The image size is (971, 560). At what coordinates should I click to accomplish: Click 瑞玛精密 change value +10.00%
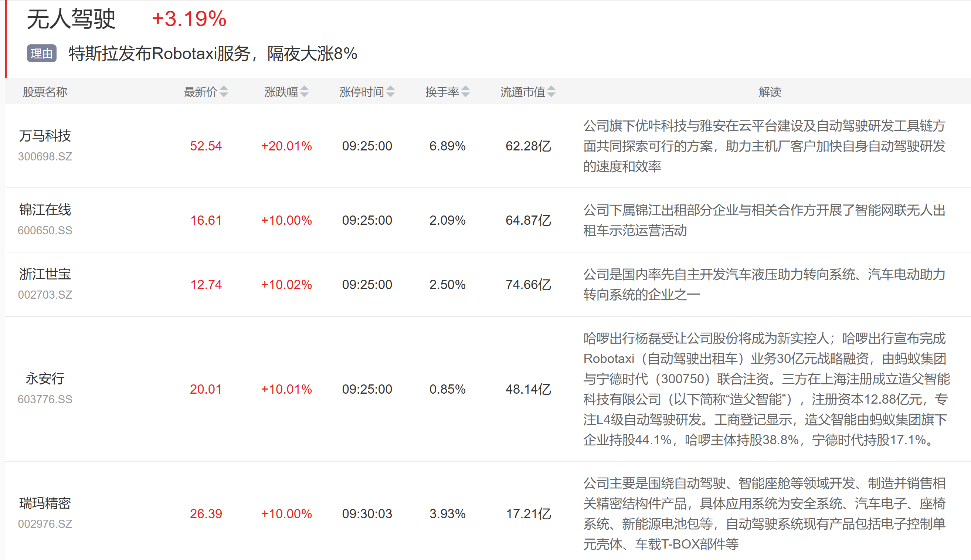286,514
